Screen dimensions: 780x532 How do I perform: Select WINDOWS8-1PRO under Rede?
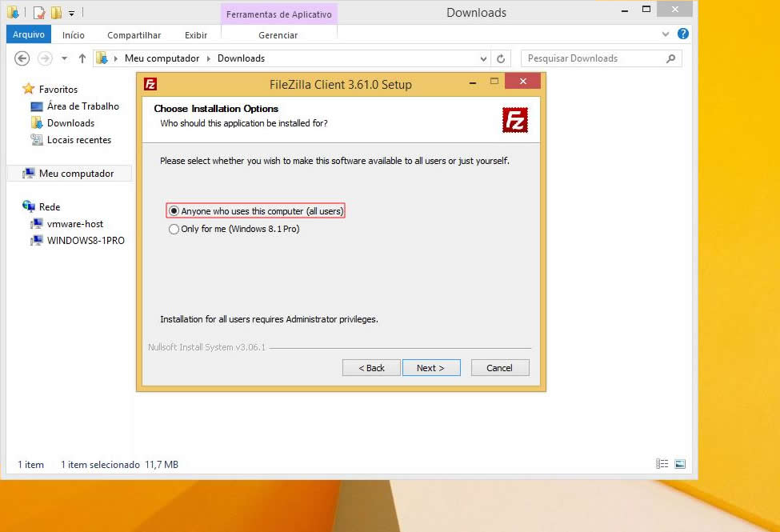pyautogui.click(x=86, y=240)
